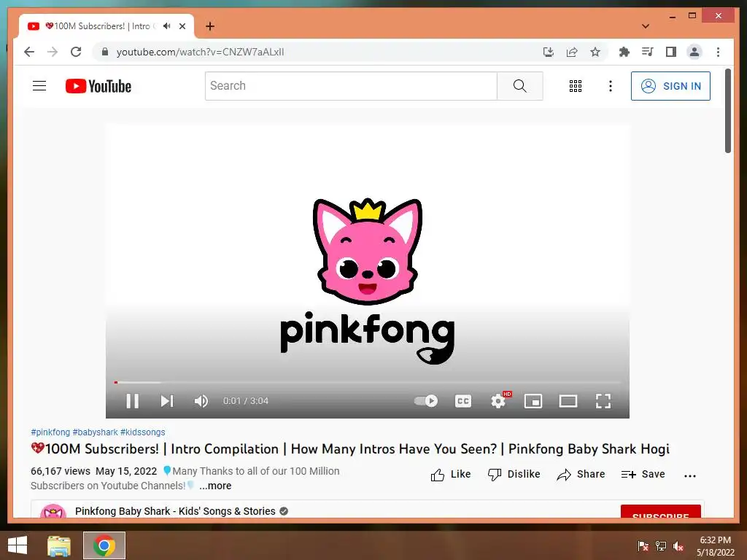This screenshot has width=747, height=560.
Task: Open media controls icon in toolbar
Action: click(648, 52)
